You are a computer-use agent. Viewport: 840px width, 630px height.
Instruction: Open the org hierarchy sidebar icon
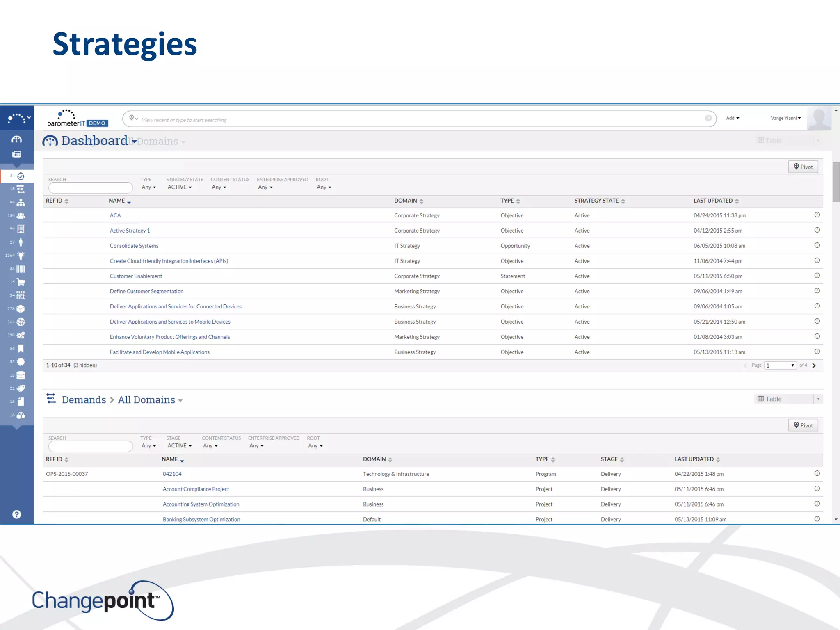[x=21, y=203]
